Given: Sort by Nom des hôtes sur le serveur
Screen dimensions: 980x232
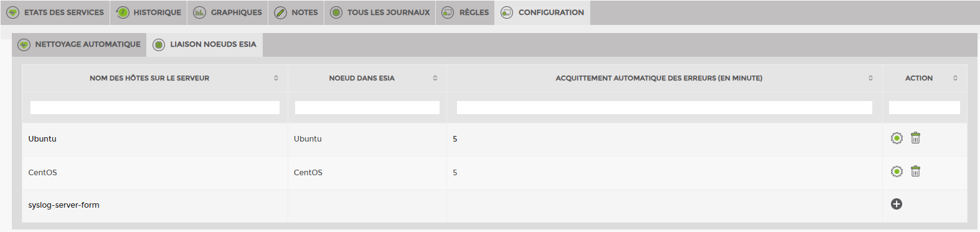Looking at the screenshot, I should point(276,78).
